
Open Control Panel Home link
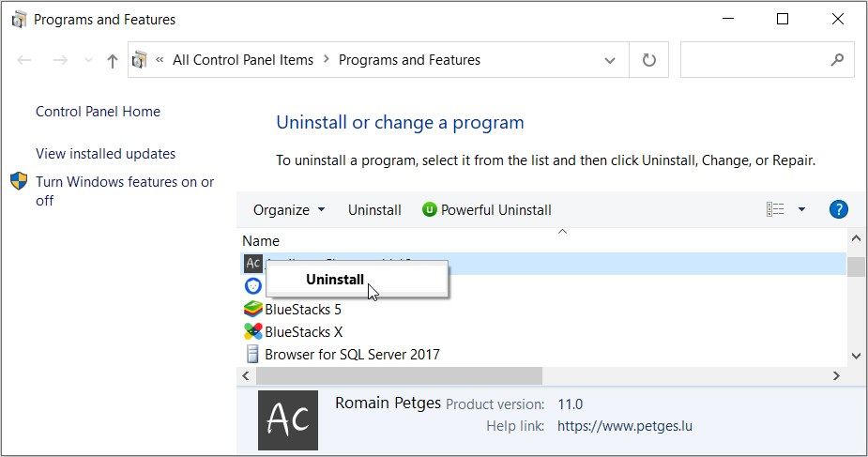coord(98,112)
